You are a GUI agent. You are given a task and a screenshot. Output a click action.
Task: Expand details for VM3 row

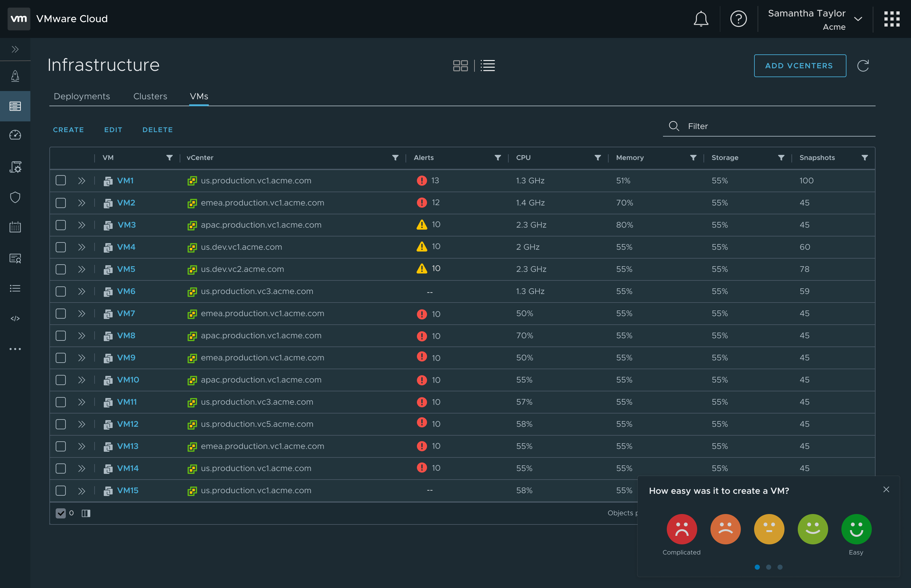(81, 225)
